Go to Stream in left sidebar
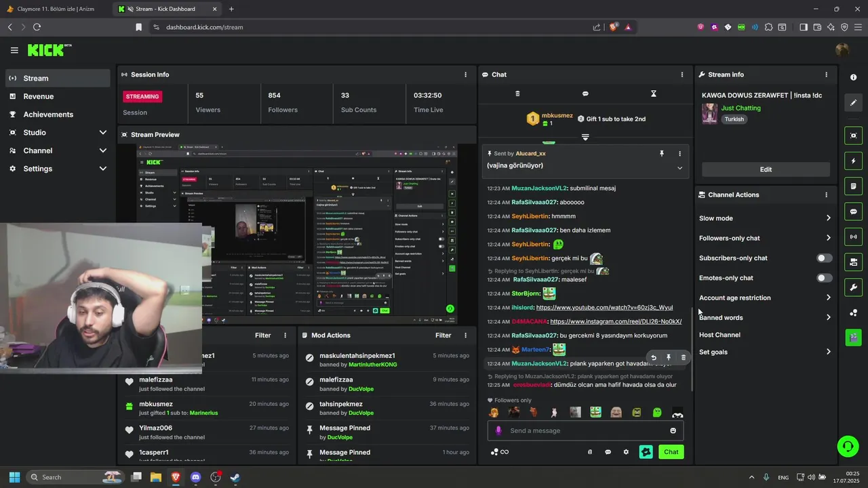The image size is (868, 488). (58, 78)
